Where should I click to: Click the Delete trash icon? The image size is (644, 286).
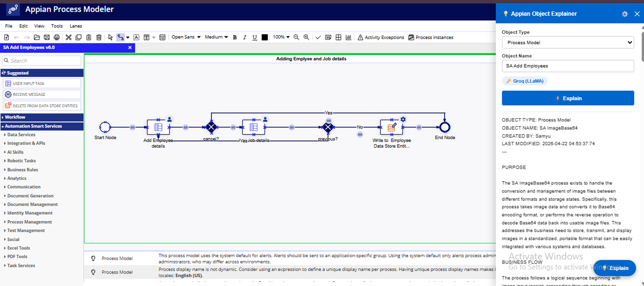pos(99,37)
